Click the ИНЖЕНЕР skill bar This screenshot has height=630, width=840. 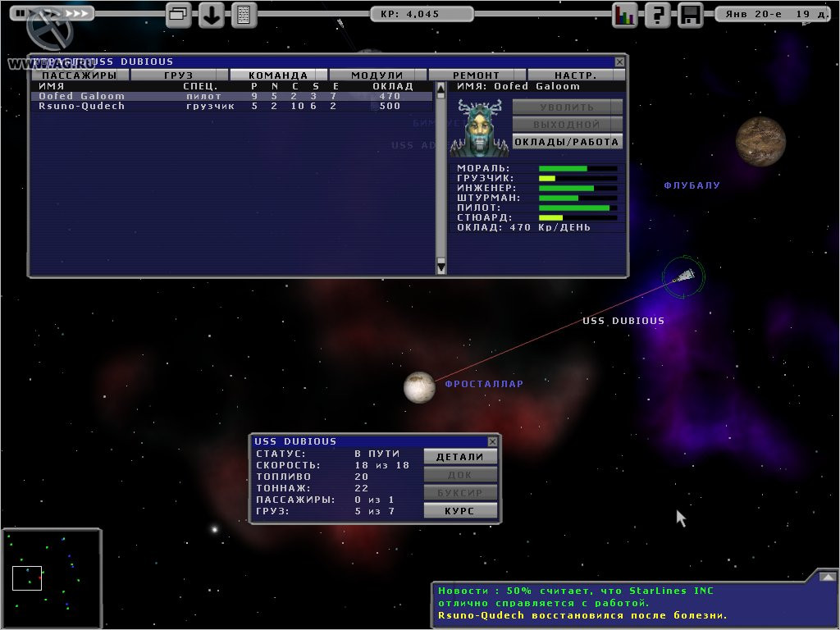click(x=578, y=188)
